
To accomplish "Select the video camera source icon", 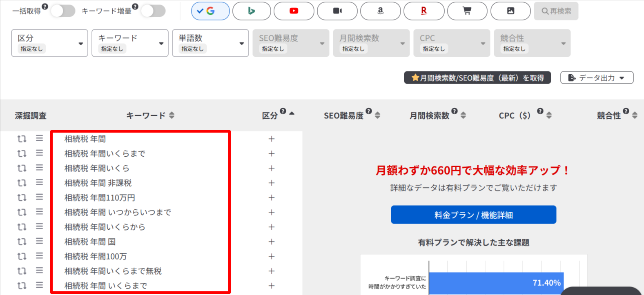I will [x=337, y=11].
